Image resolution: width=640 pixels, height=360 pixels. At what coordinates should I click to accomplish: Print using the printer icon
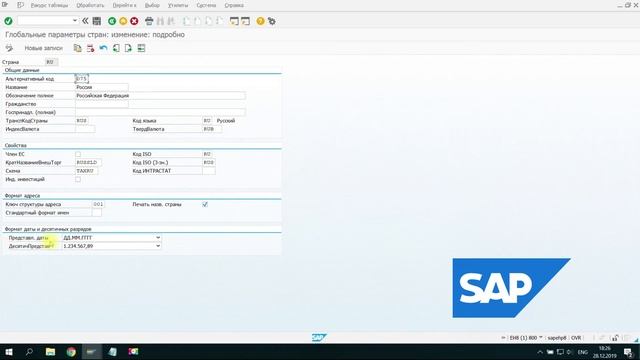(x=149, y=21)
